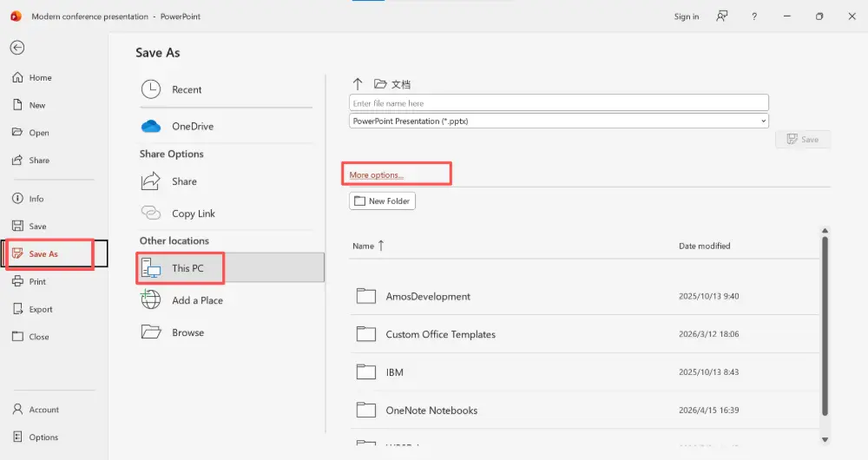Click the 文档 folder path
The image size is (868, 460).
pyautogui.click(x=392, y=83)
